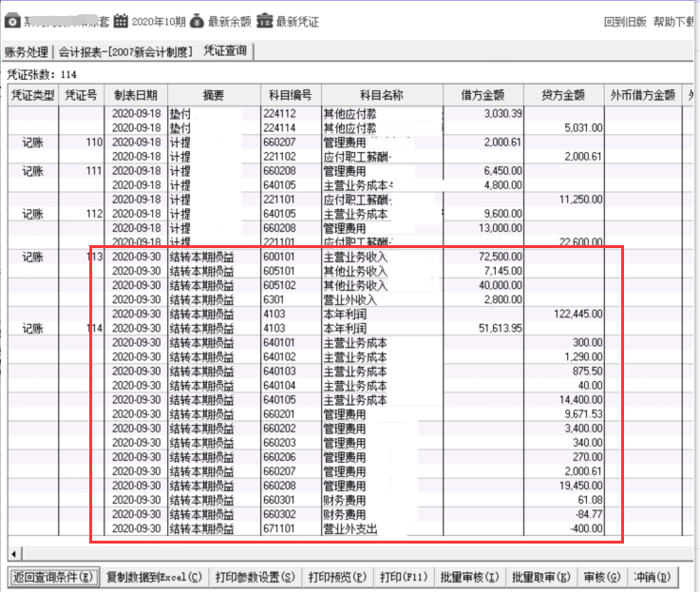Screen dimensions: 700x592
Task: Click 打印预览(P) button
Action: [x=337, y=577]
